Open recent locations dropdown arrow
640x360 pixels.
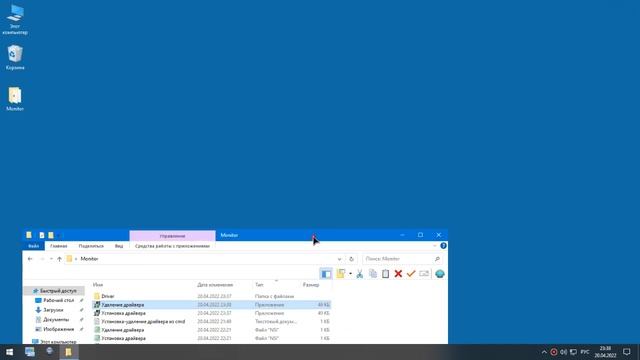(51, 259)
